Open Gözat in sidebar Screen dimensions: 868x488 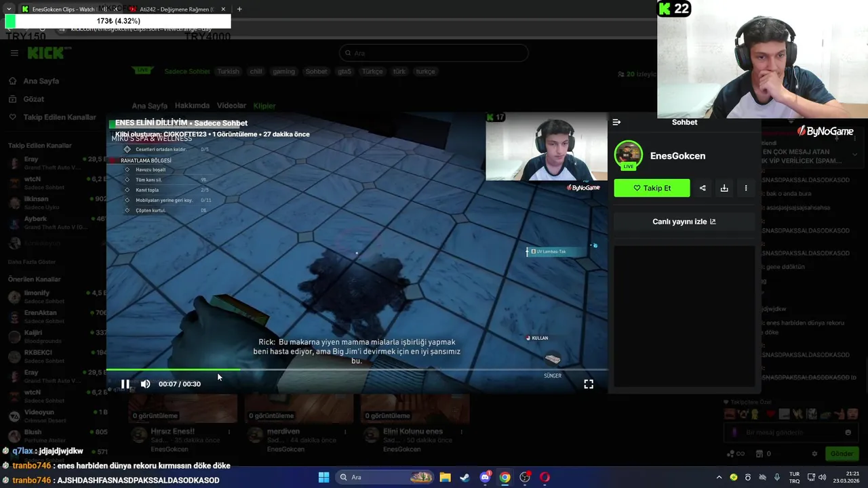coord(33,99)
